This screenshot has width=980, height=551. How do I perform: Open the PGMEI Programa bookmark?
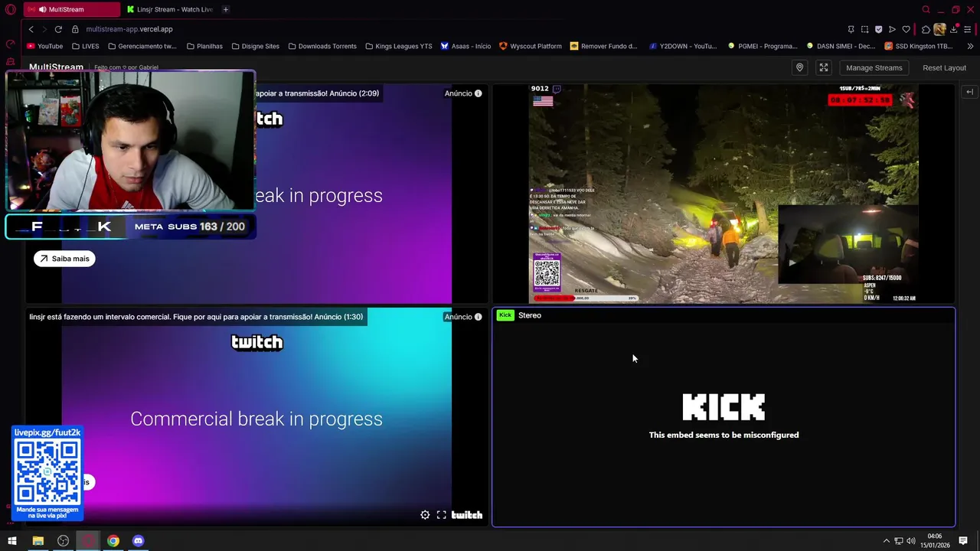click(763, 46)
